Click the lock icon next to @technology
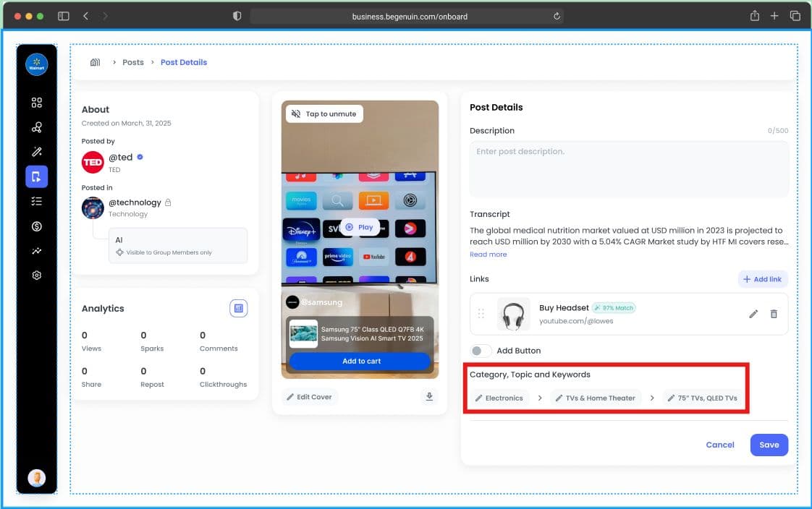The width and height of the screenshot is (812, 509). 168,202
